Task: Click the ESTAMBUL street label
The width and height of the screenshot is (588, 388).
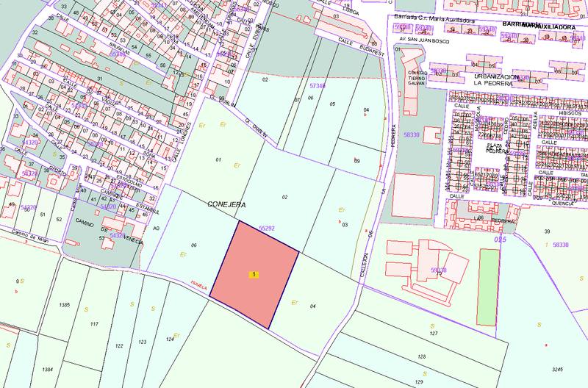Action: [148, 209]
